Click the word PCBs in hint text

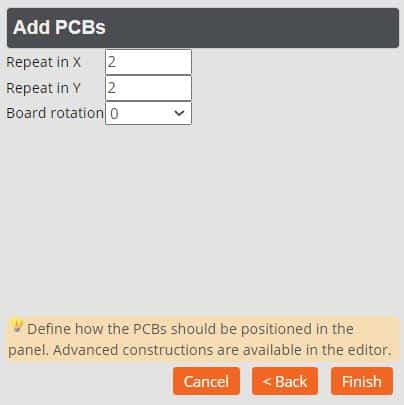[x=150, y=329]
